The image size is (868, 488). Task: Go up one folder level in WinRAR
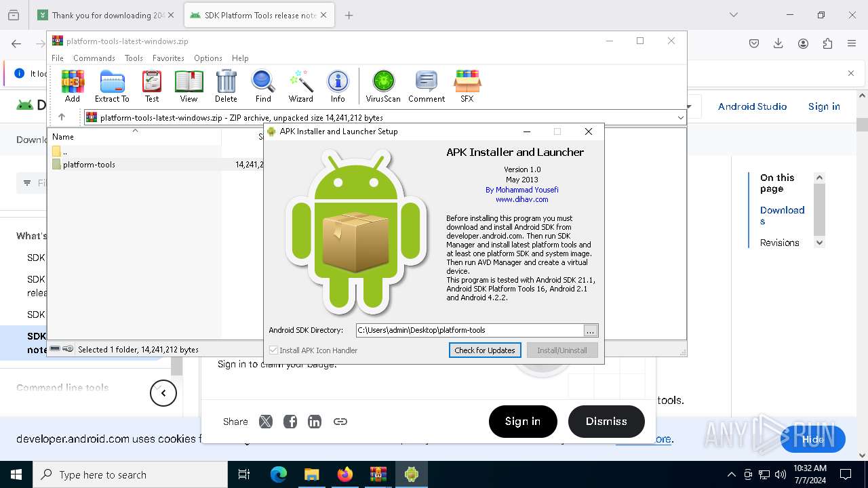pyautogui.click(x=62, y=117)
